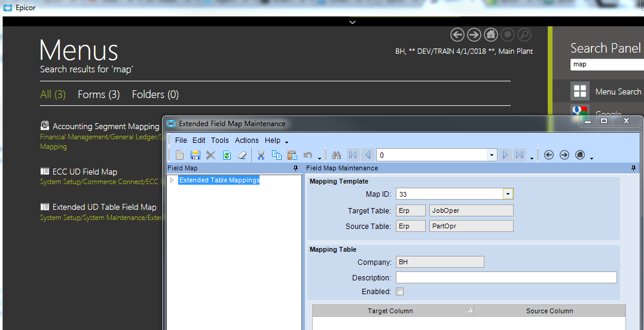Viewport: 644px width, 330px height.
Task: Open navigation toolbar overflow arrow
Action: (x=532, y=158)
